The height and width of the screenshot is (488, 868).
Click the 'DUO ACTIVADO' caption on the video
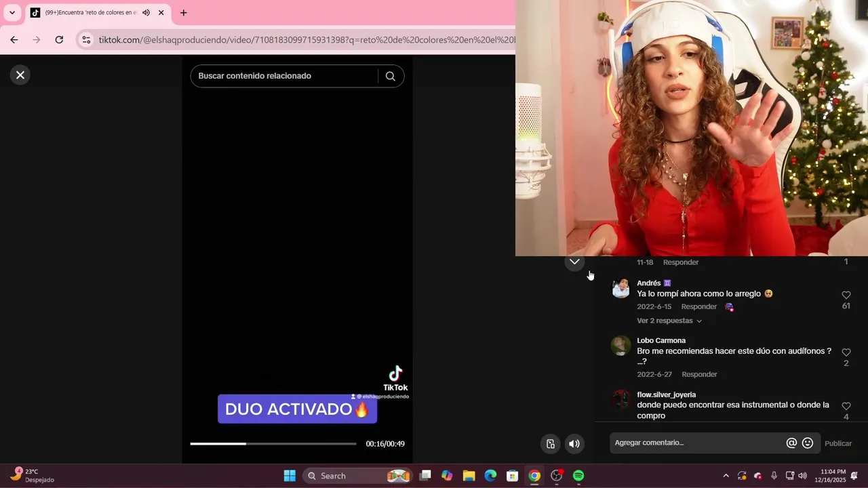click(x=297, y=409)
